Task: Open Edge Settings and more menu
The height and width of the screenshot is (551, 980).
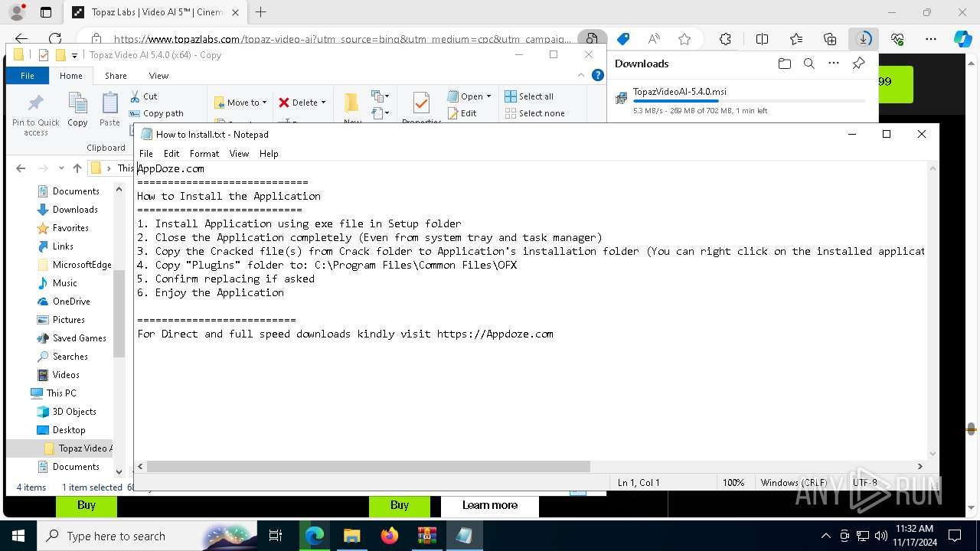Action: [931, 39]
